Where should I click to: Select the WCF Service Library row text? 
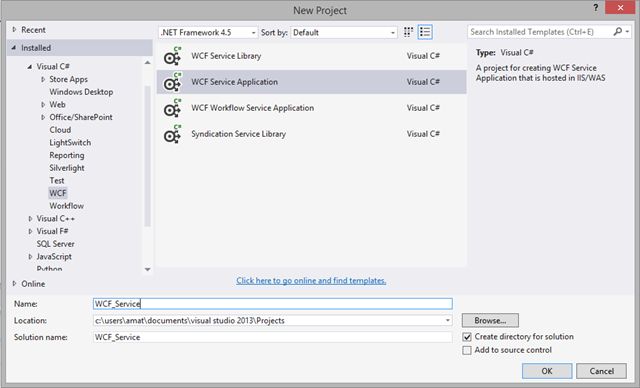coord(226,56)
